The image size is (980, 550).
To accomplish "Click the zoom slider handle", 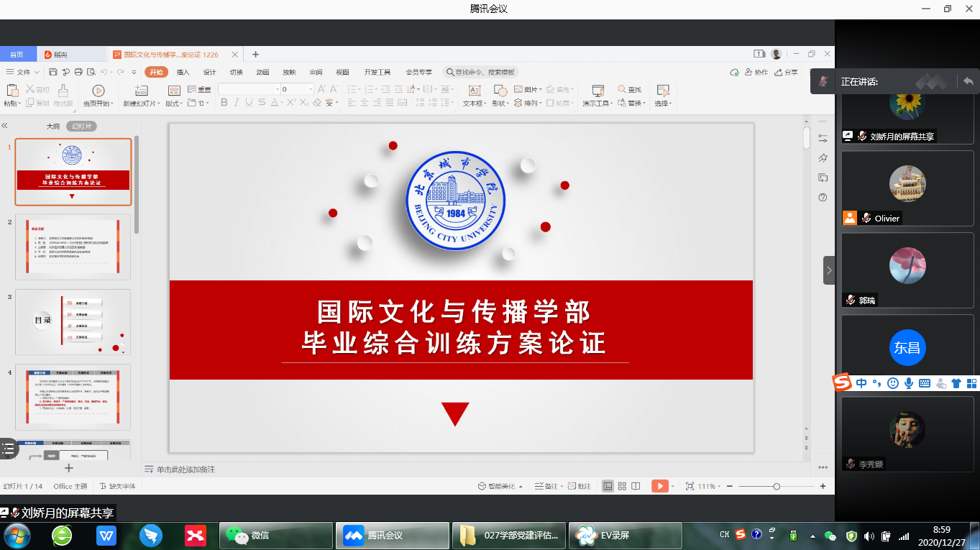I will click(x=777, y=487).
